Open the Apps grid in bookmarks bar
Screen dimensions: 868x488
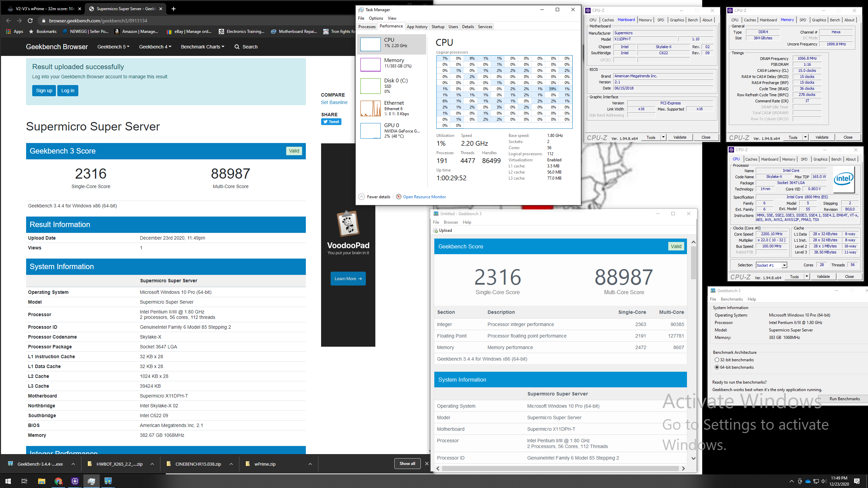[x=15, y=32]
